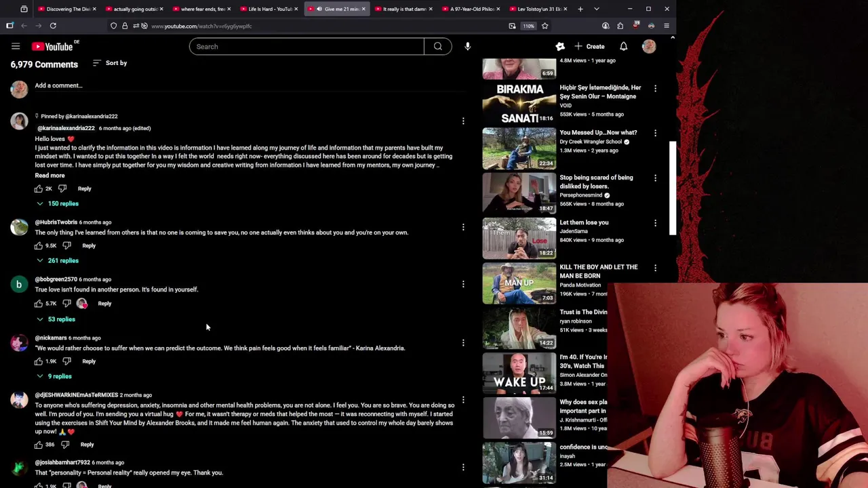Viewport: 868px width, 488px height.
Task: Open 'Stop being scared of being disliked' video title
Action: tap(596, 182)
